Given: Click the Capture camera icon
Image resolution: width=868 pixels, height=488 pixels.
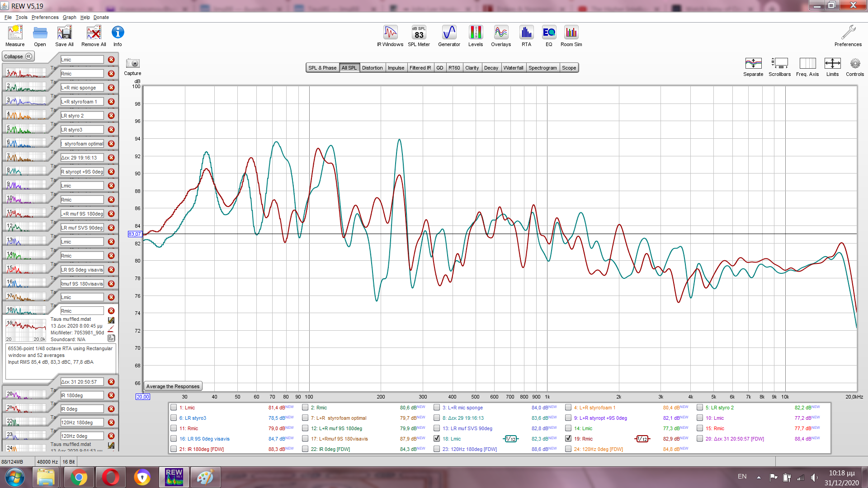Looking at the screenshot, I should coord(132,64).
